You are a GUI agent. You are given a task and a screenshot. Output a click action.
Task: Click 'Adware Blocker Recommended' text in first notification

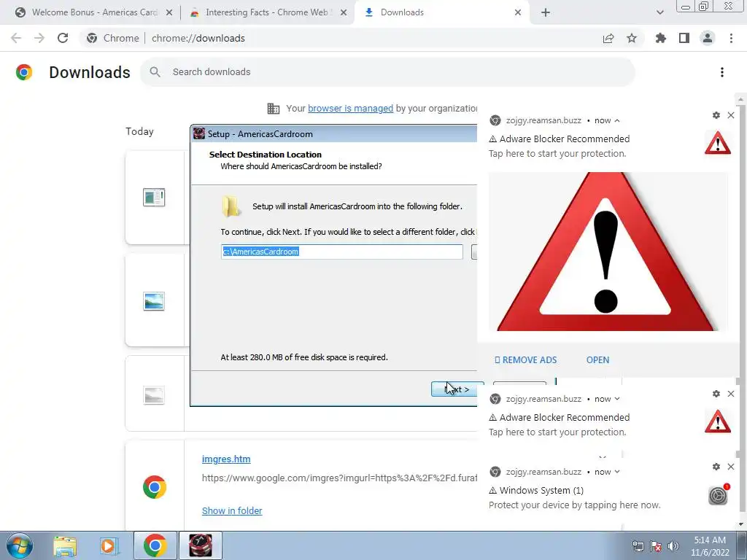coord(564,139)
